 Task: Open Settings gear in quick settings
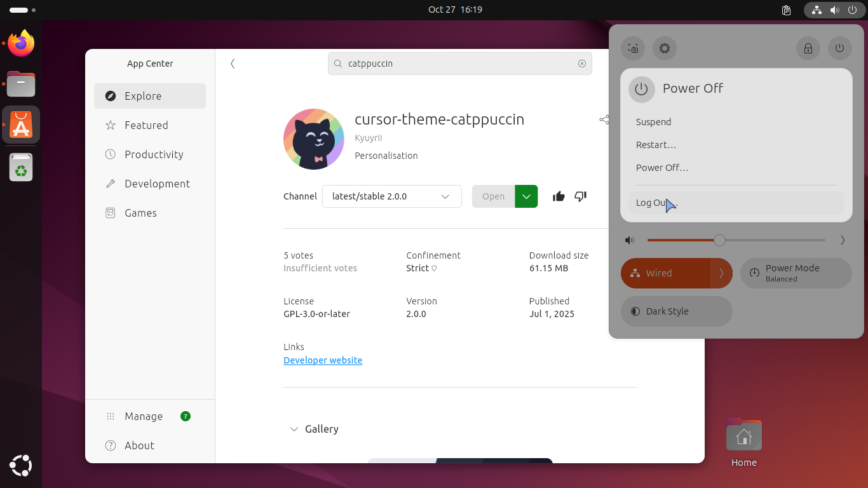665,48
